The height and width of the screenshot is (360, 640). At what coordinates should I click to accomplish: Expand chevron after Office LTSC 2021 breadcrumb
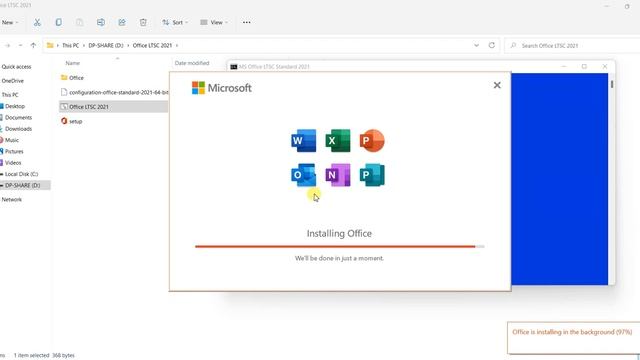coord(177,45)
